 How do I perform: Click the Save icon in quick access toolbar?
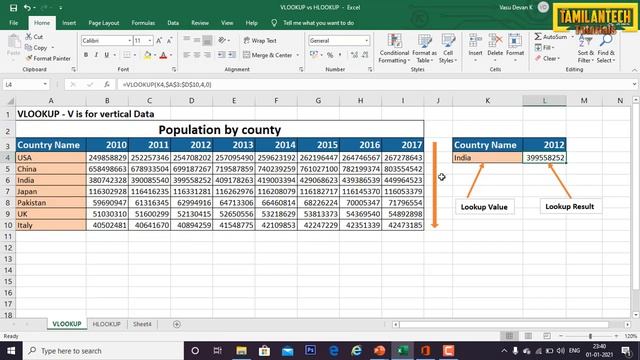coord(13,7)
